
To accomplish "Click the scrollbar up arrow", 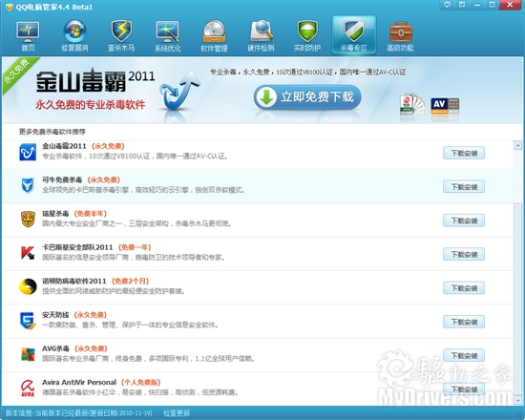I will coord(517,145).
